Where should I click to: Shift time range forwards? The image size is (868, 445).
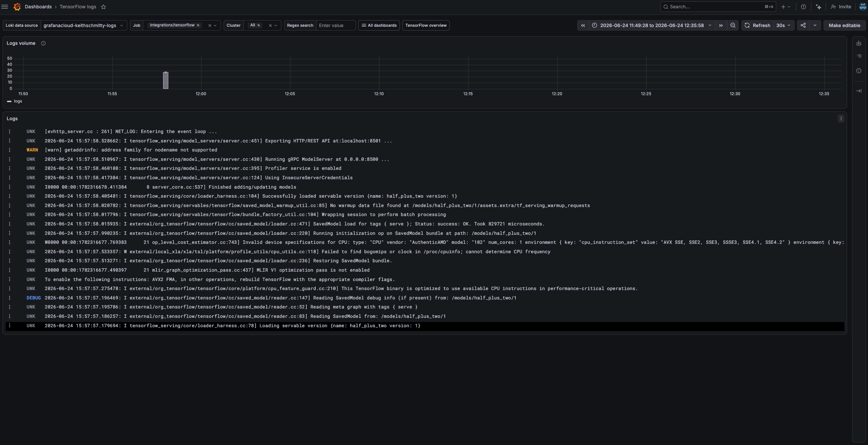(721, 25)
